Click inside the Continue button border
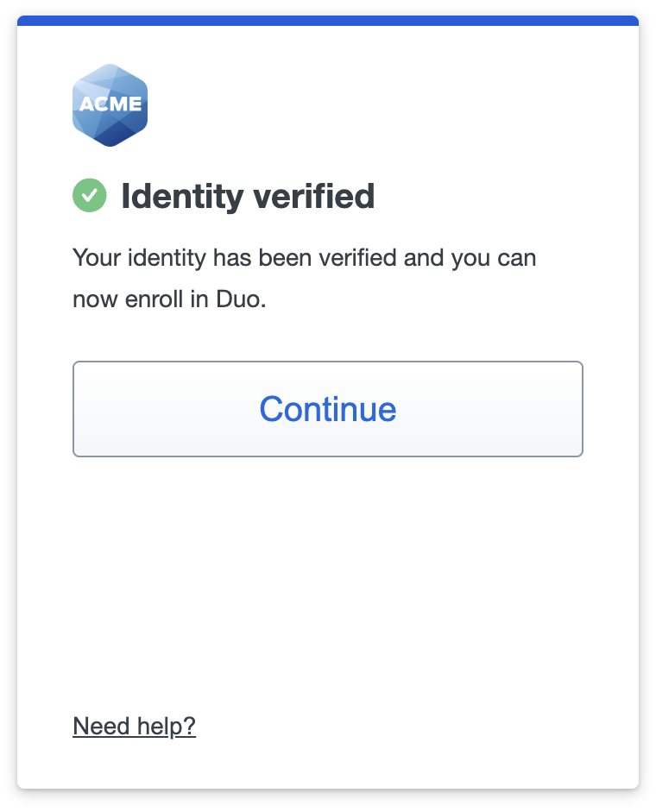The image size is (656, 812). click(x=328, y=409)
